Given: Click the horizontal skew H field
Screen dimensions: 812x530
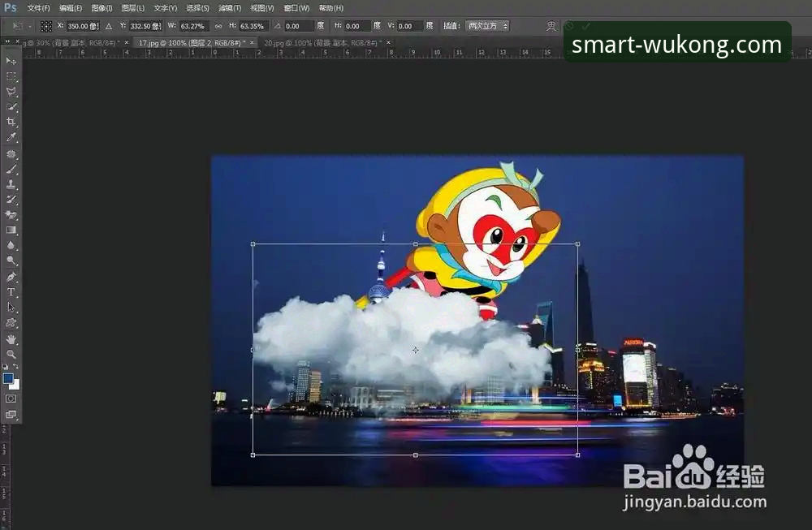Looking at the screenshot, I should coord(358,26).
